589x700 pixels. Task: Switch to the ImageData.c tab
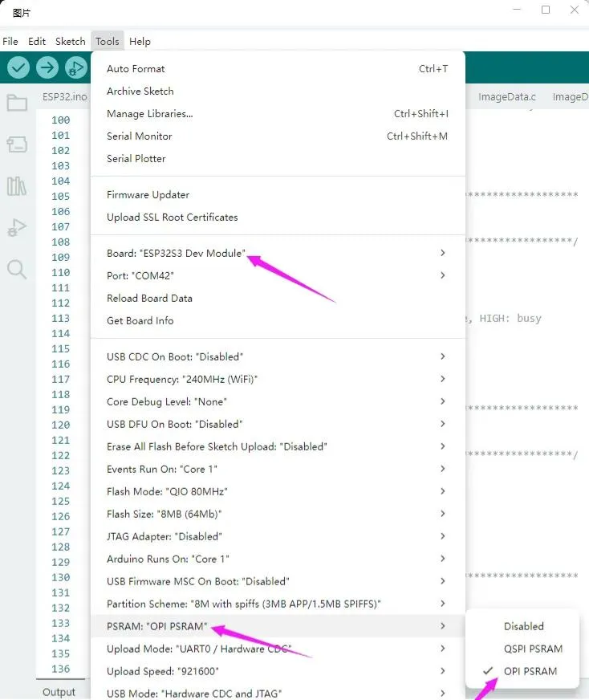[506, 97]
